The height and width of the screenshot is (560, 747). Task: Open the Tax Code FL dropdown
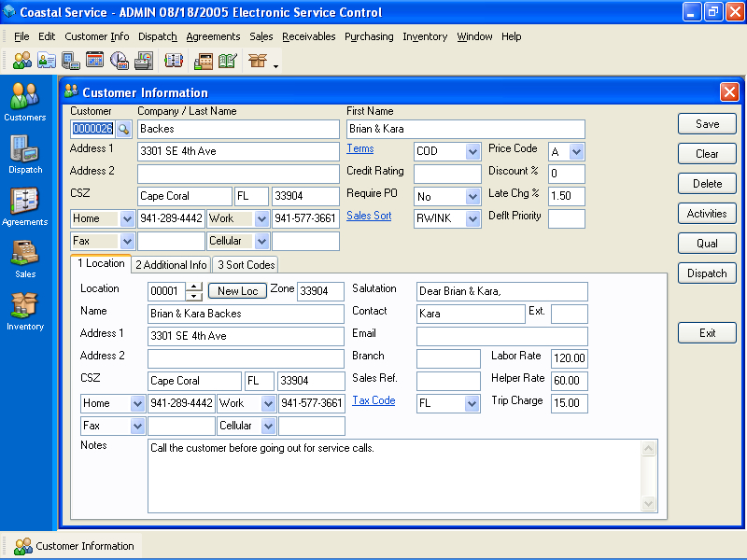[x=472, y=403]
